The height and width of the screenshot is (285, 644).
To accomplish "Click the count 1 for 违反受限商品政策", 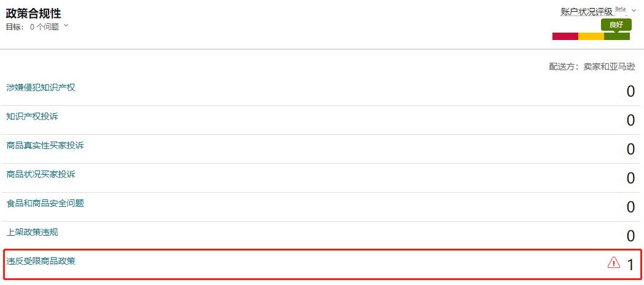I will point(630,265).
